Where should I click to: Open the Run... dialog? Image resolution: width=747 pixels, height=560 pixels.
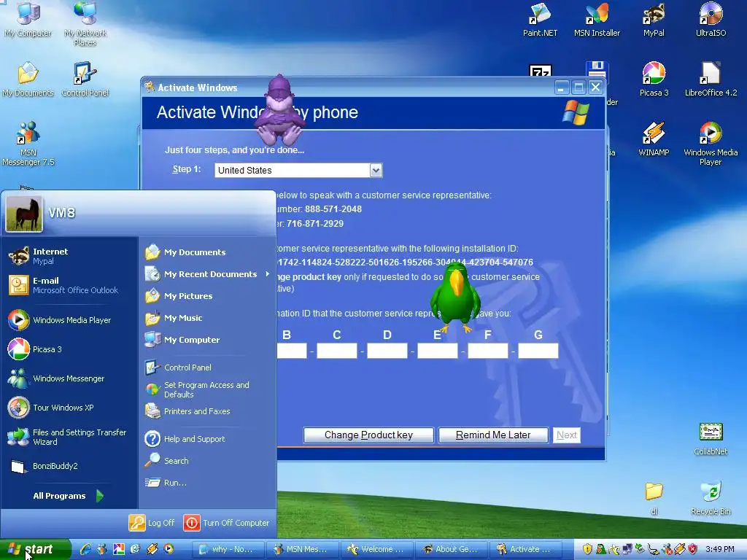tap(208, 483)
